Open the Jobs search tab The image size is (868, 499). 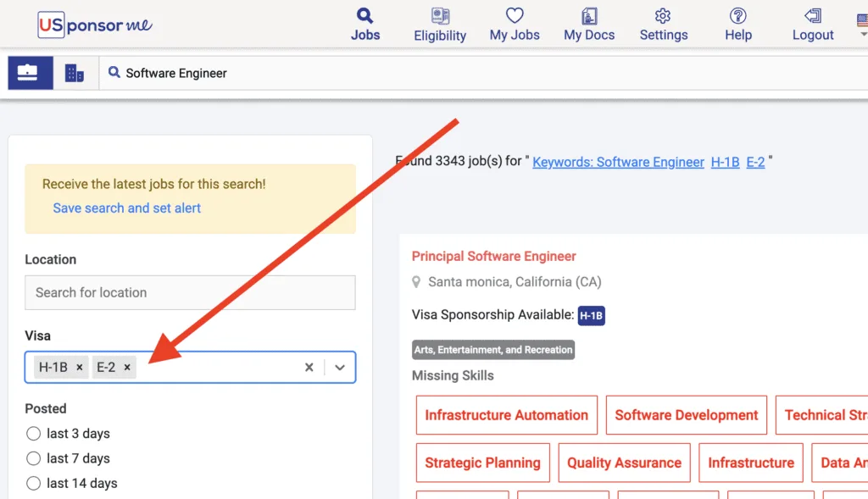click(x=364, y=25)
